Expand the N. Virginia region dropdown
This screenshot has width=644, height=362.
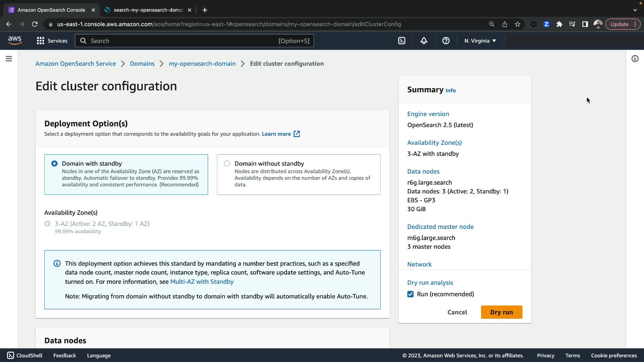click(480, 41)
